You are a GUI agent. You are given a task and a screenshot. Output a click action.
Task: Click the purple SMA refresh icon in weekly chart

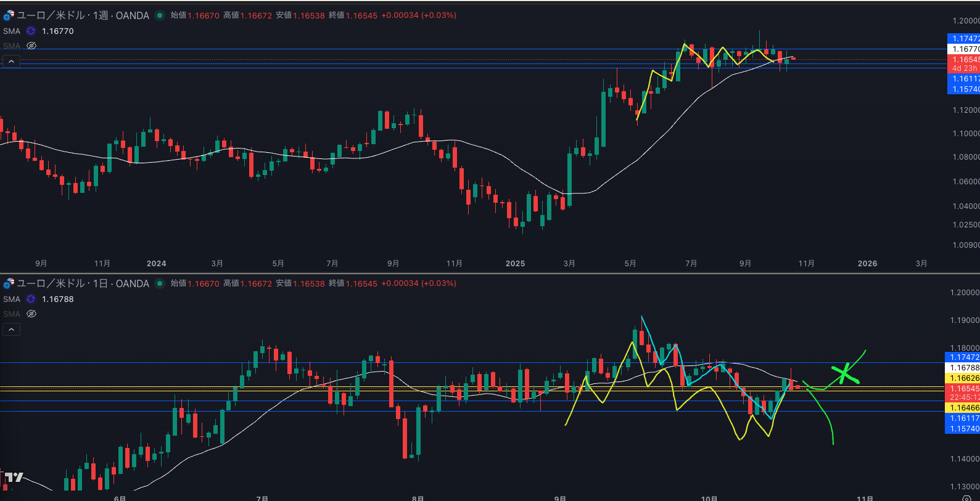[x=31, y=31]
